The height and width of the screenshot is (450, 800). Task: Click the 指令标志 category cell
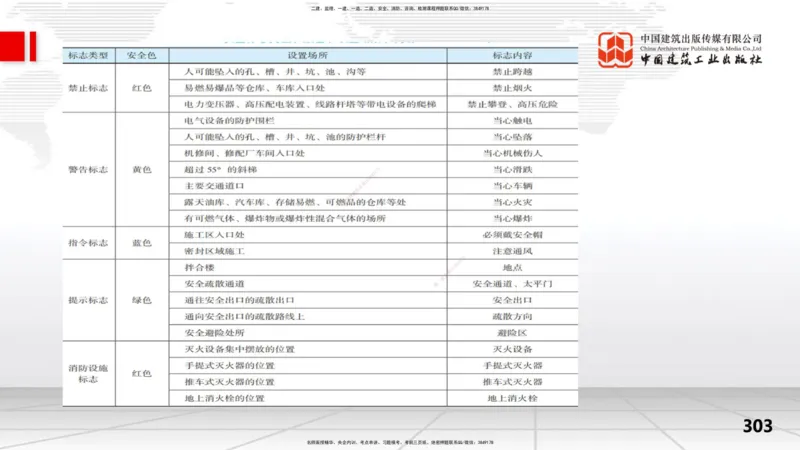tap(89, 243)
